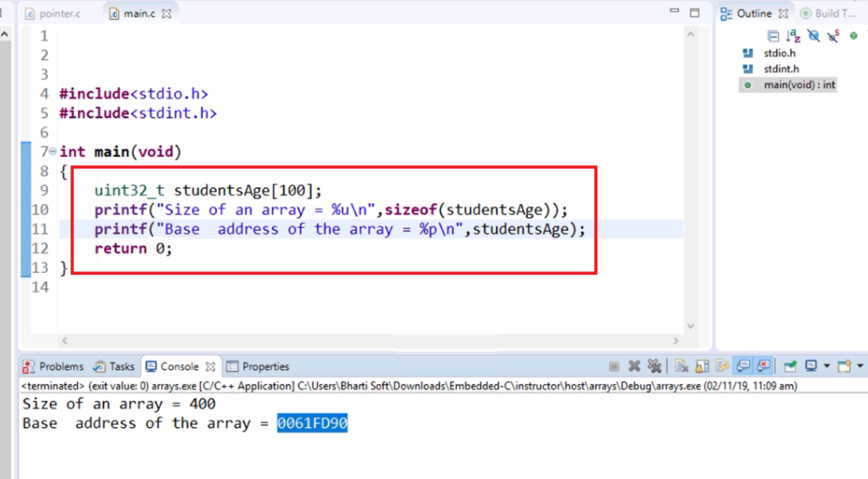Click the Collapse All icon in Outline
This screenshot has height=479, width=868.
click(x=773, y=36)
